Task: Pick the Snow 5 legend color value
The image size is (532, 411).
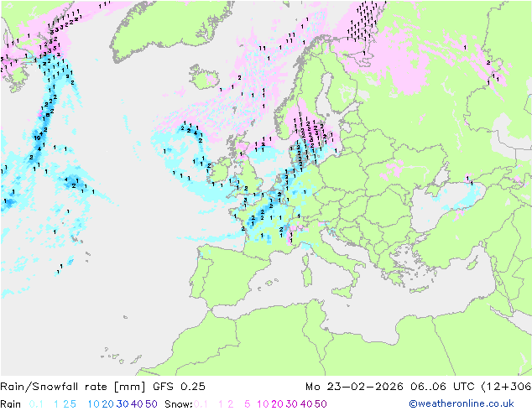Action: 248,404
